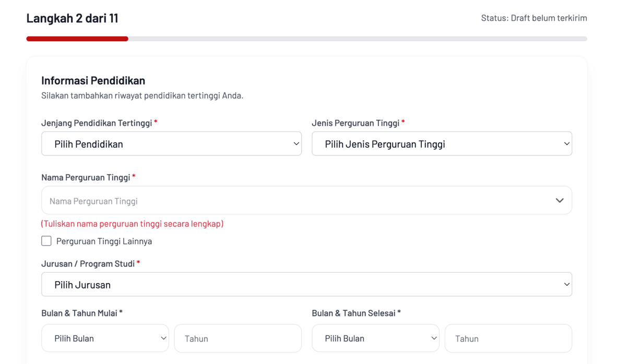Screen dimensions: 618x364
Task: Tick the Perguruan Tinggi Lainnya checkbox
Action: click(x=46, y=241)
